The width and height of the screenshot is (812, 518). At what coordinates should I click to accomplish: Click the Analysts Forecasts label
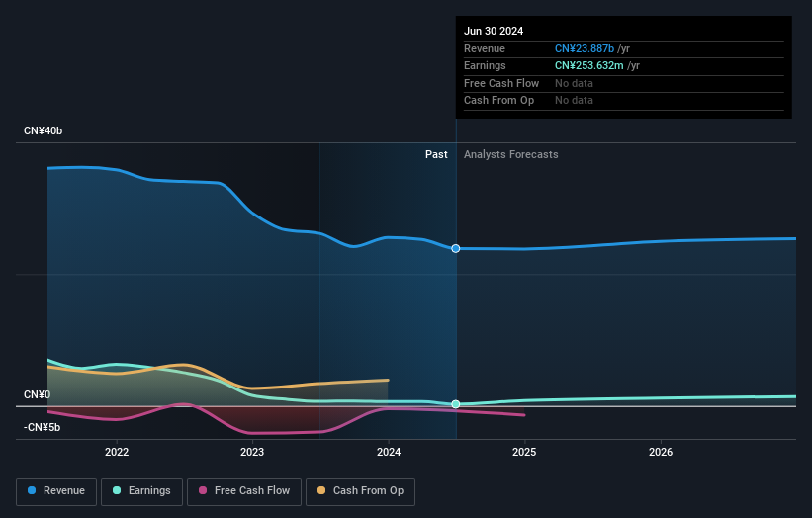[x=511, y=155]
